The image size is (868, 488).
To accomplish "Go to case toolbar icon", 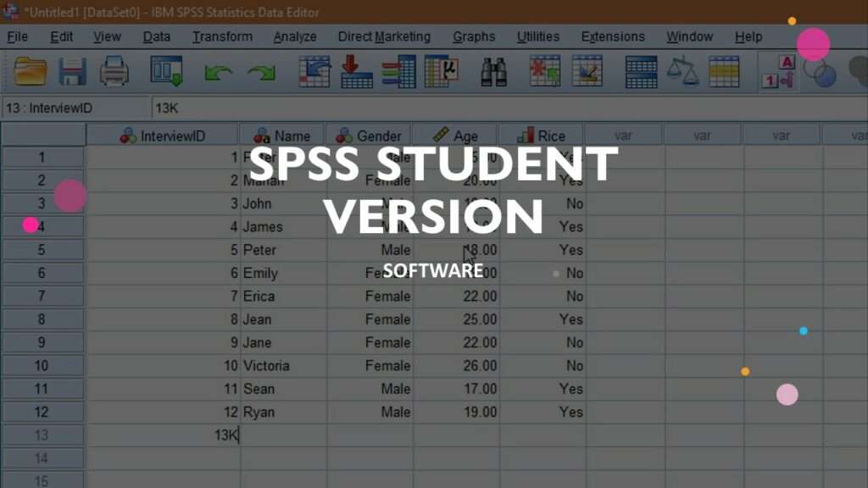I will (314, 71).
